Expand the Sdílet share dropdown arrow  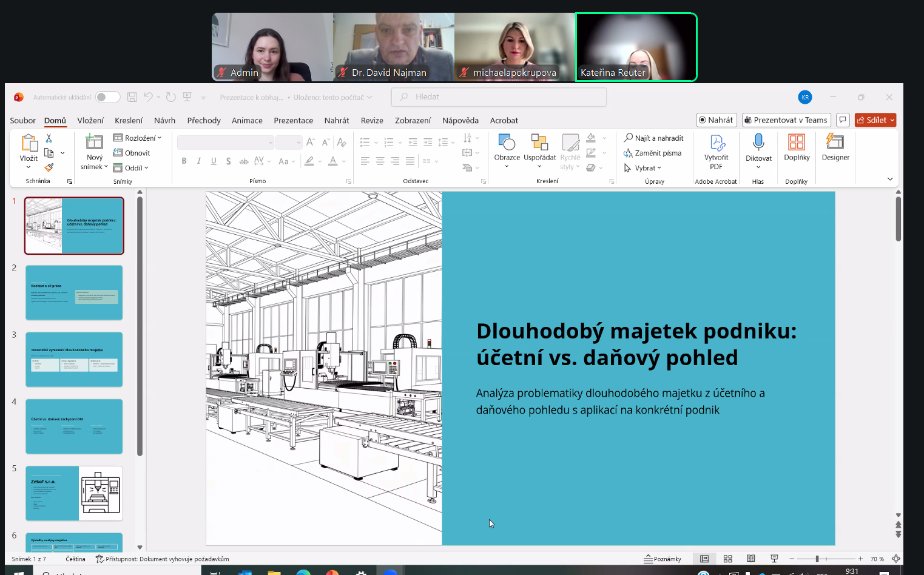pos(892,120)
